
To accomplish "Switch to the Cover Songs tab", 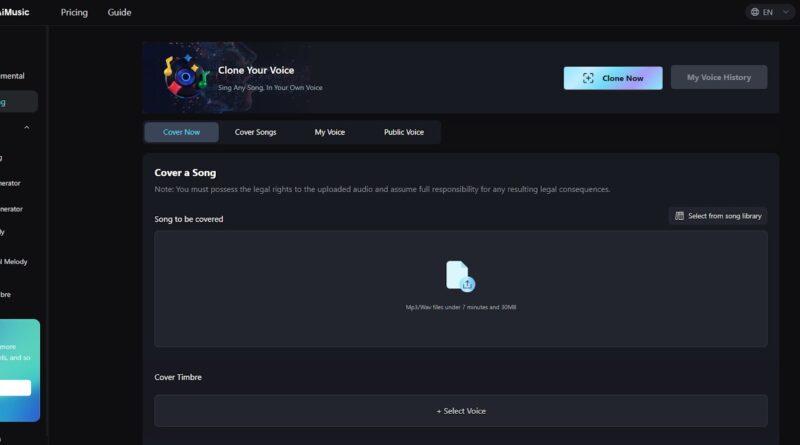I will click(256, 132).
